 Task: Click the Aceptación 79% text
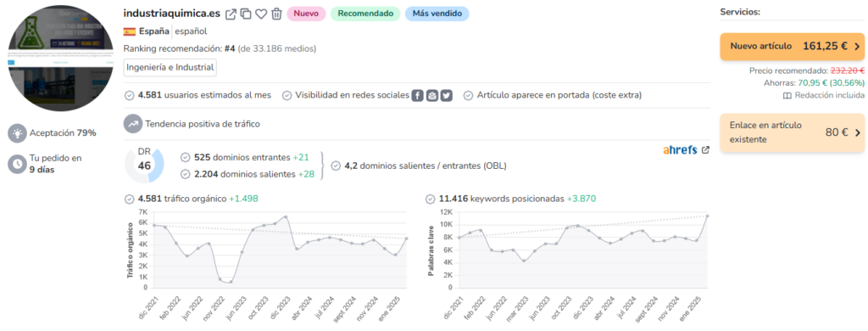(63, 133)
